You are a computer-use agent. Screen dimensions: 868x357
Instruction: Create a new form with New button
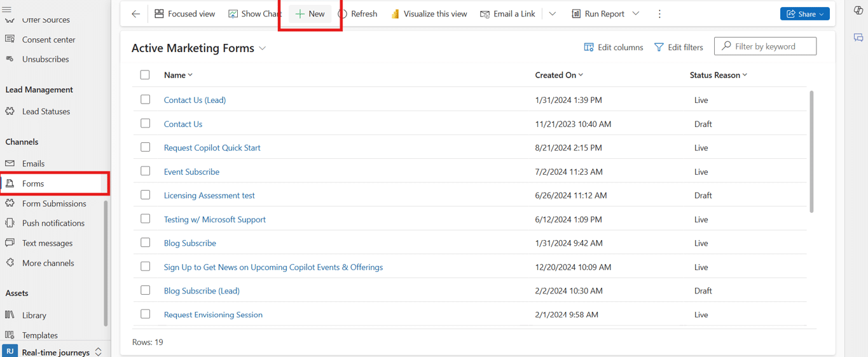point(310,14)
